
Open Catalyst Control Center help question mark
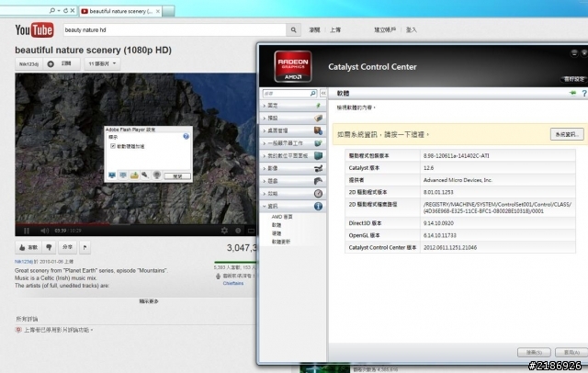pyautogui.click(x=584, y=93)
